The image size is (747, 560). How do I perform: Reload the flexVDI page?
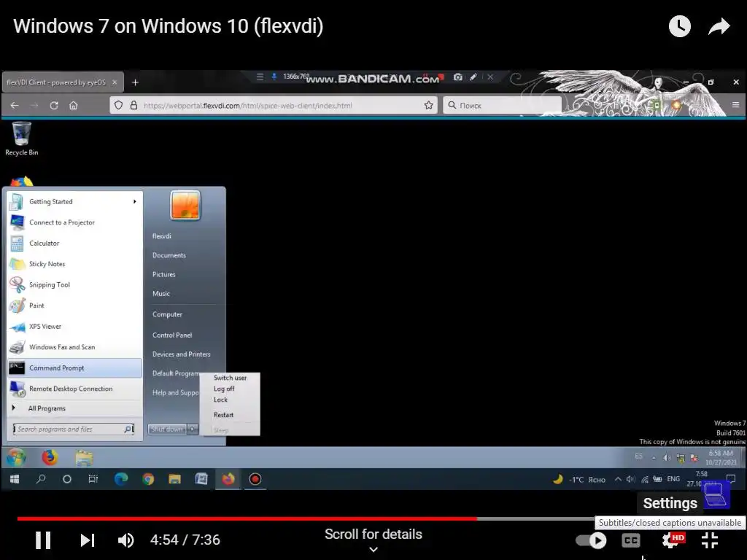pos(54,105)
